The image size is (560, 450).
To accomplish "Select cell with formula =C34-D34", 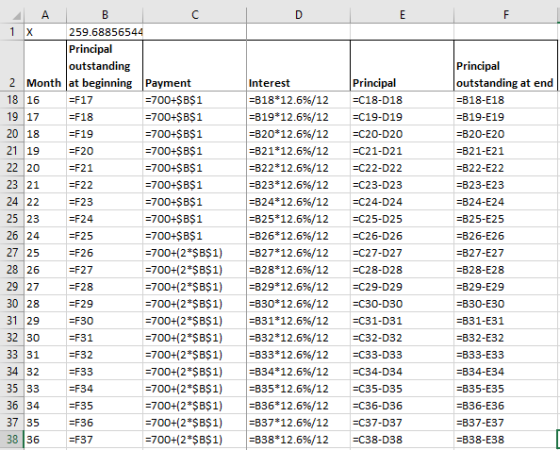I will pyautogui.click(x=402, y=372).
